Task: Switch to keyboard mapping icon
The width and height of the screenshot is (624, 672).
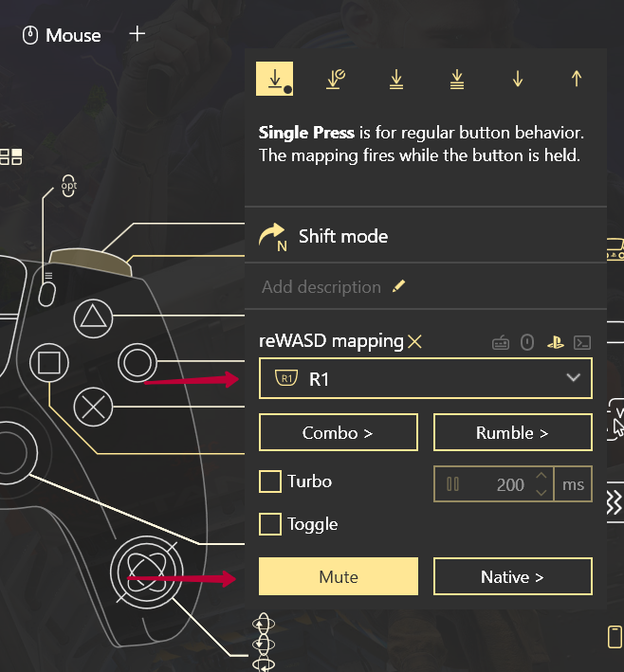Action: pyautogui.click(x=501, y=342)
